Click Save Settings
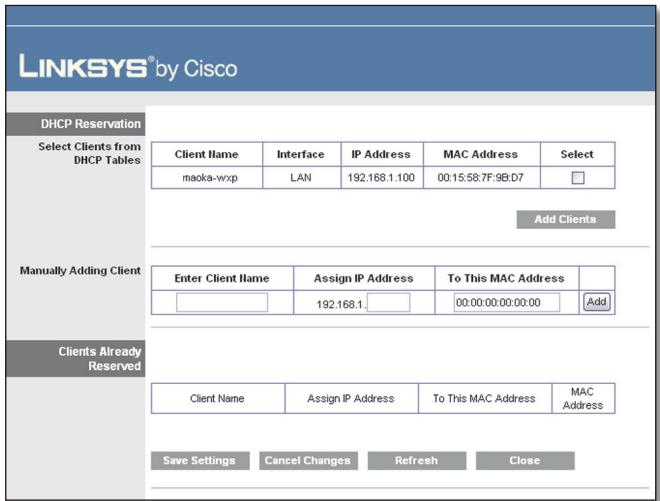The image size is (660, 501). click(200, 461)
